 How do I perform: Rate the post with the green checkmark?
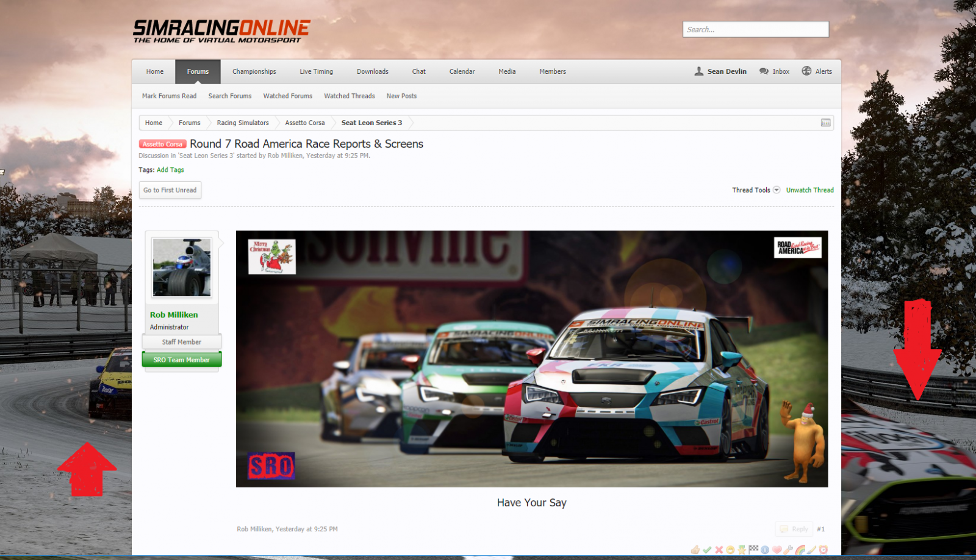(x=707, y=550)
